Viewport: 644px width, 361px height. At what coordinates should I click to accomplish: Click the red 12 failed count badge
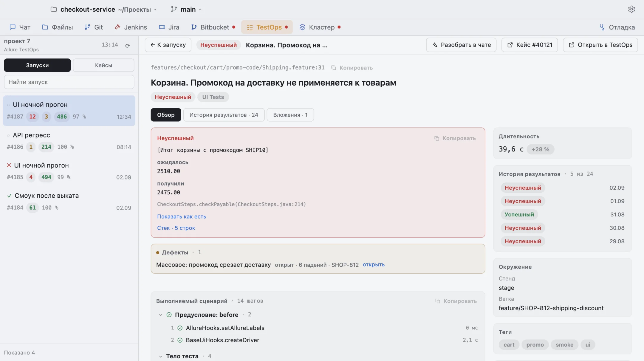[x=32, y=117]
